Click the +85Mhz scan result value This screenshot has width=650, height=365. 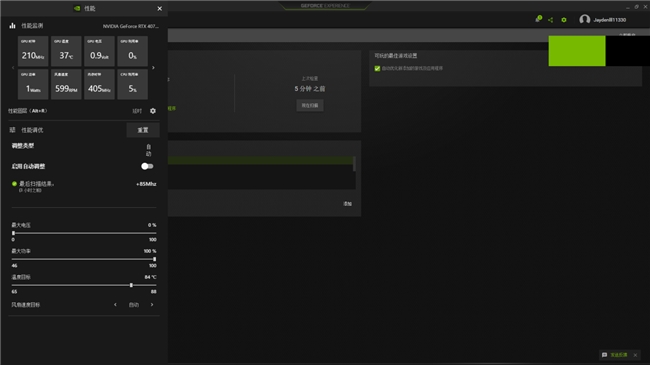point(146,184)
